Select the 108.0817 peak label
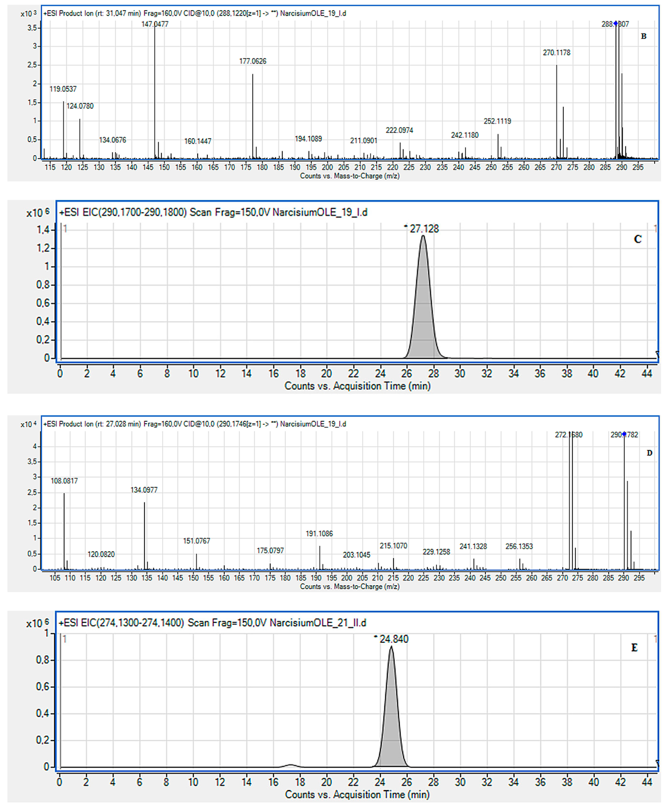The width and height of the screenshot is (668, 812). [64, 481]
